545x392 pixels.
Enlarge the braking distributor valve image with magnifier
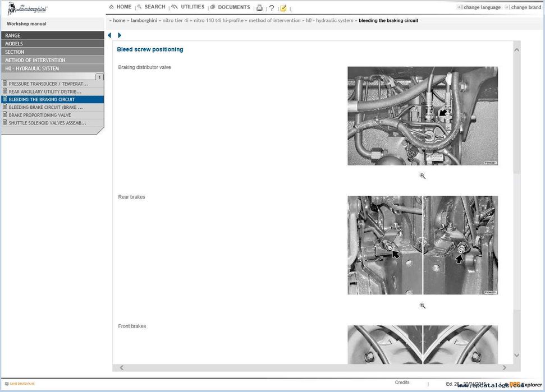[422, 176]
